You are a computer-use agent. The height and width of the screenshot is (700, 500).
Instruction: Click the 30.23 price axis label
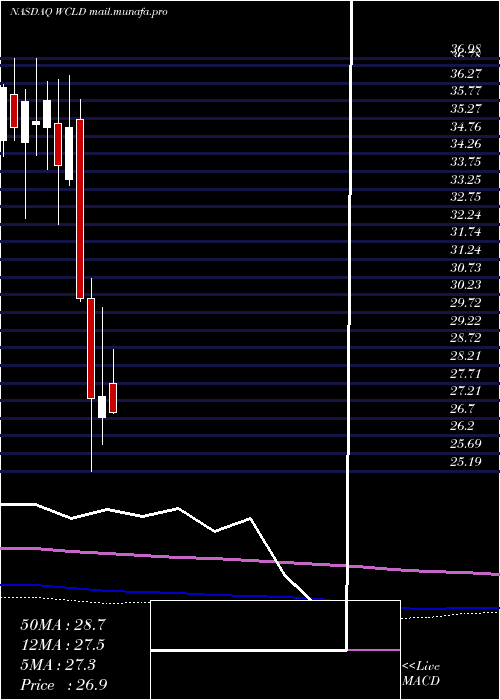(467, 285)
